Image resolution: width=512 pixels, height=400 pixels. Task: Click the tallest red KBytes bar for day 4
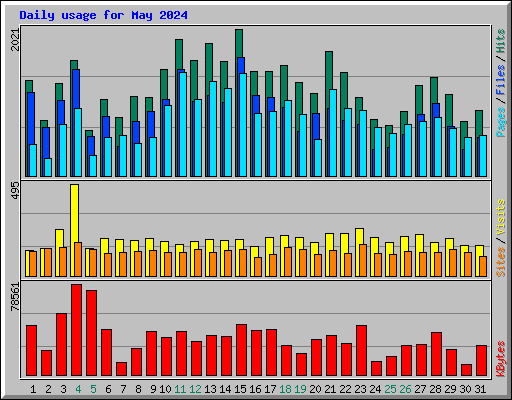point(76,330)
